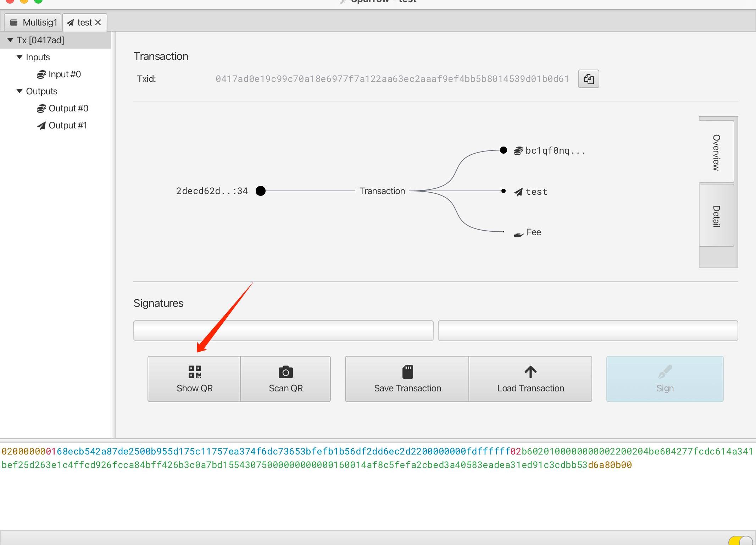This screenshot has height=545, width=756.
Task: Click the Save Transaction button
Action: [x=407, y=379]
